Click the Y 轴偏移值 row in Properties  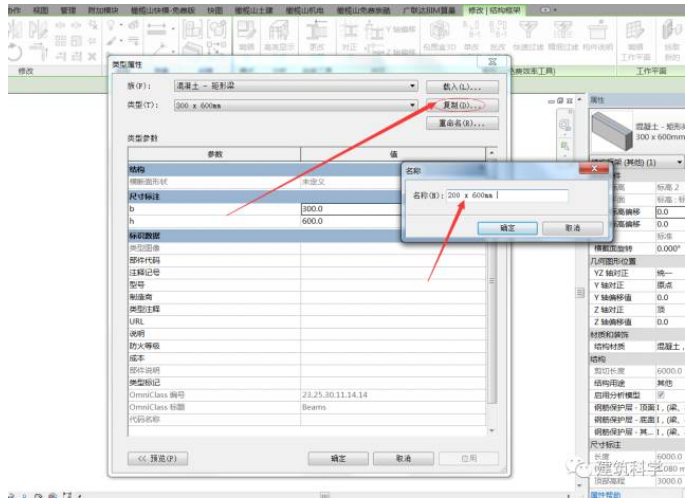(x=637, y=298)
